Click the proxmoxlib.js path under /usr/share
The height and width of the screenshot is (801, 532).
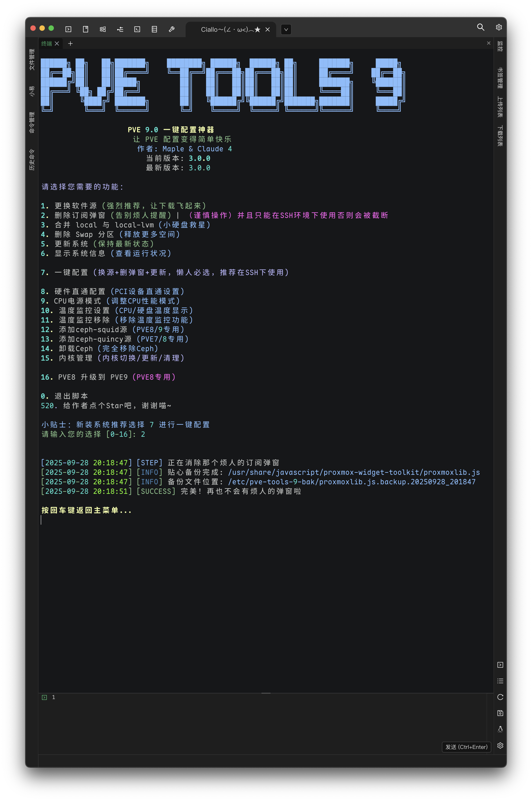[354, 473]
